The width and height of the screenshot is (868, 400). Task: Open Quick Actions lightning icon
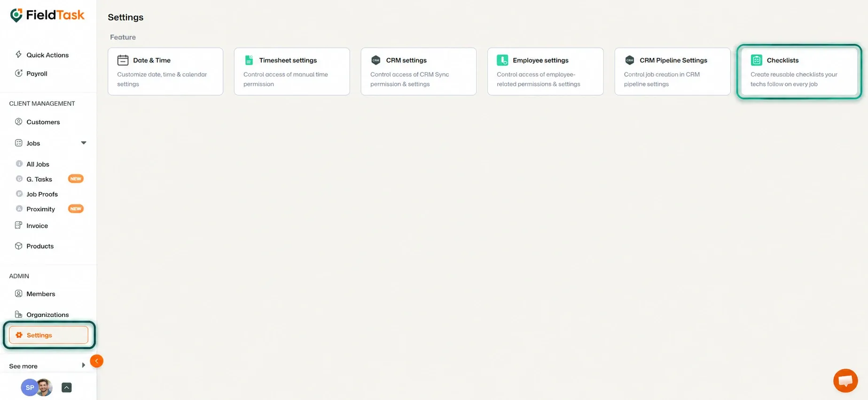(18, 54)
